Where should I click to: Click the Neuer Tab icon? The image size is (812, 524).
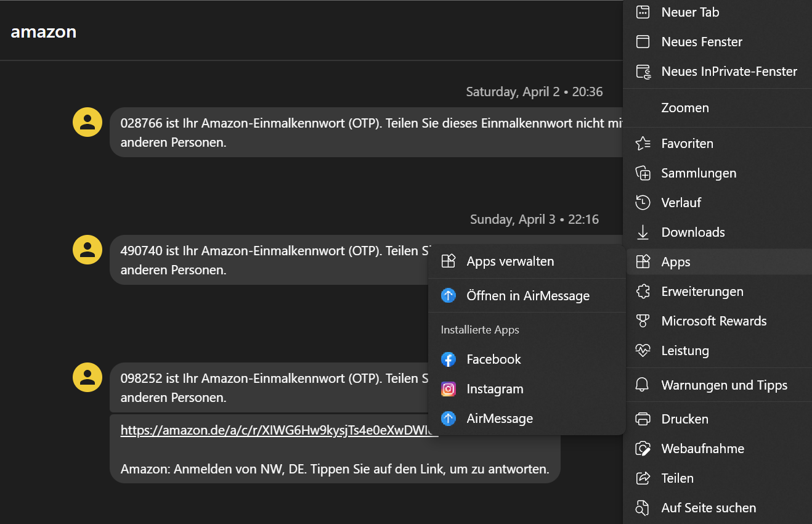[x=643, y=12]
